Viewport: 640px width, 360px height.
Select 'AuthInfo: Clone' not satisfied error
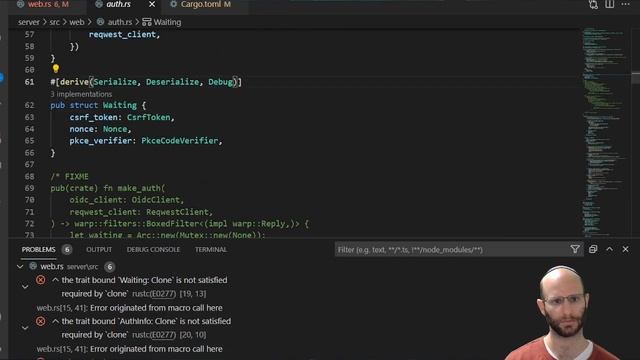click(x=146, y=321)
